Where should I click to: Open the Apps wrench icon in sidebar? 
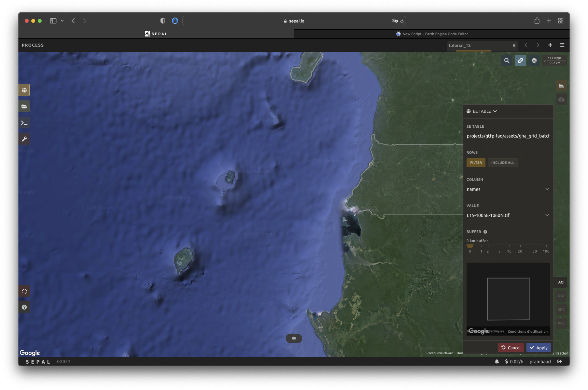point(24,139)
